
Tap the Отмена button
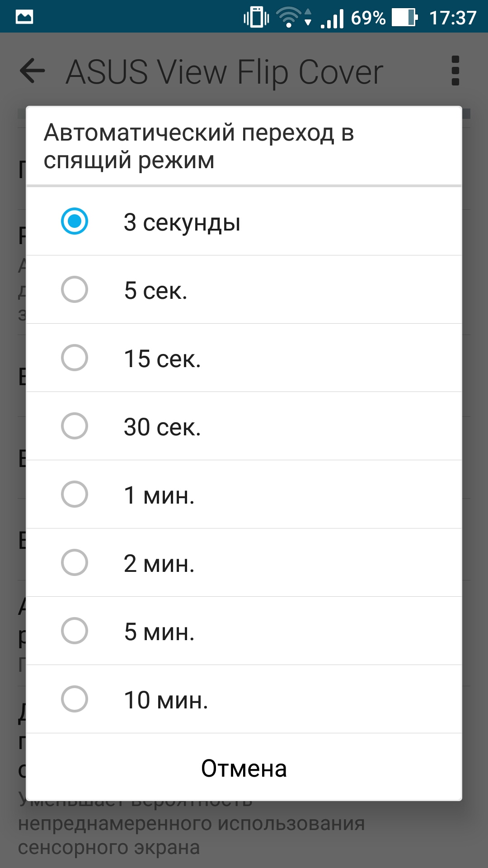244,768
